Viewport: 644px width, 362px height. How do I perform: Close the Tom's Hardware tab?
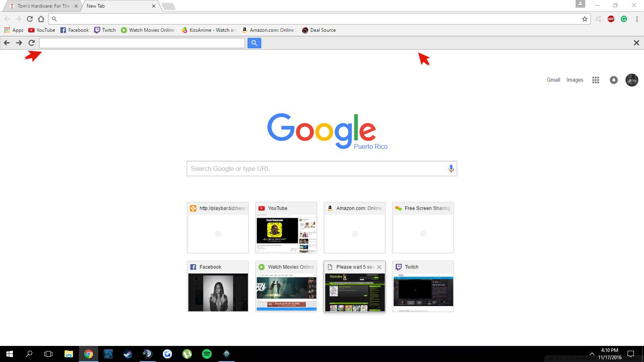(76, 6)
